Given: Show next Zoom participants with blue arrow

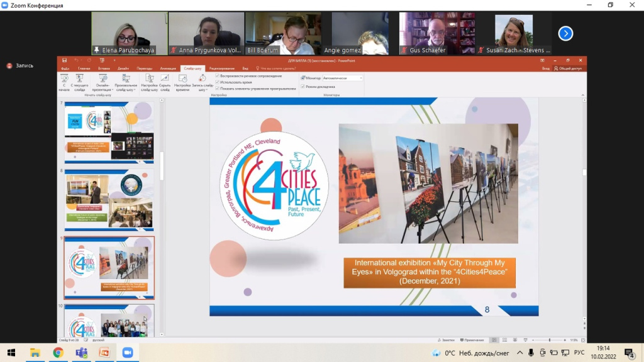Looking at the screenshot, I should 565,33.
